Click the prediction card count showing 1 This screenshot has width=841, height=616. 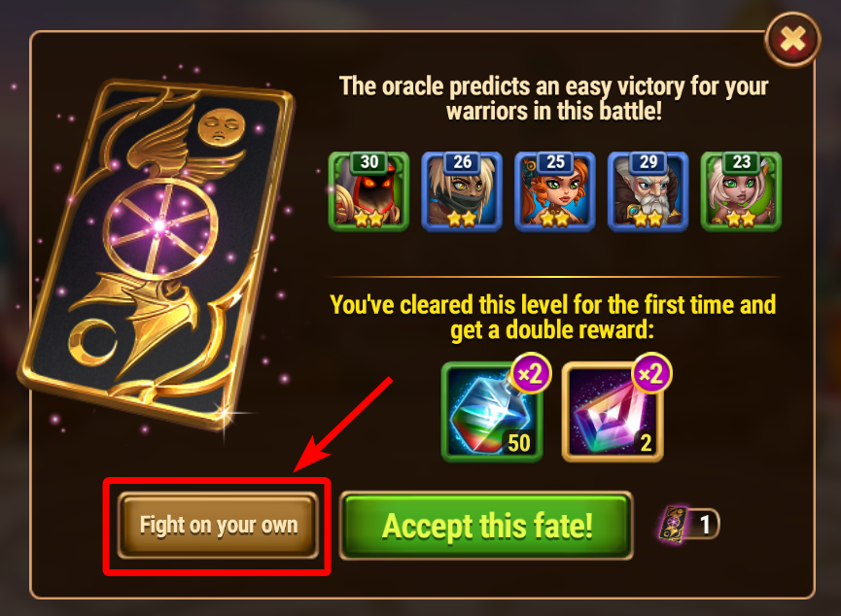(705, 524)
